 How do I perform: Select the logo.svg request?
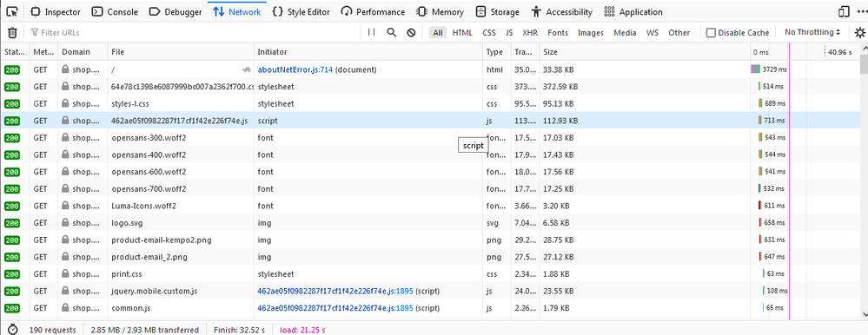tap(430, 223)
